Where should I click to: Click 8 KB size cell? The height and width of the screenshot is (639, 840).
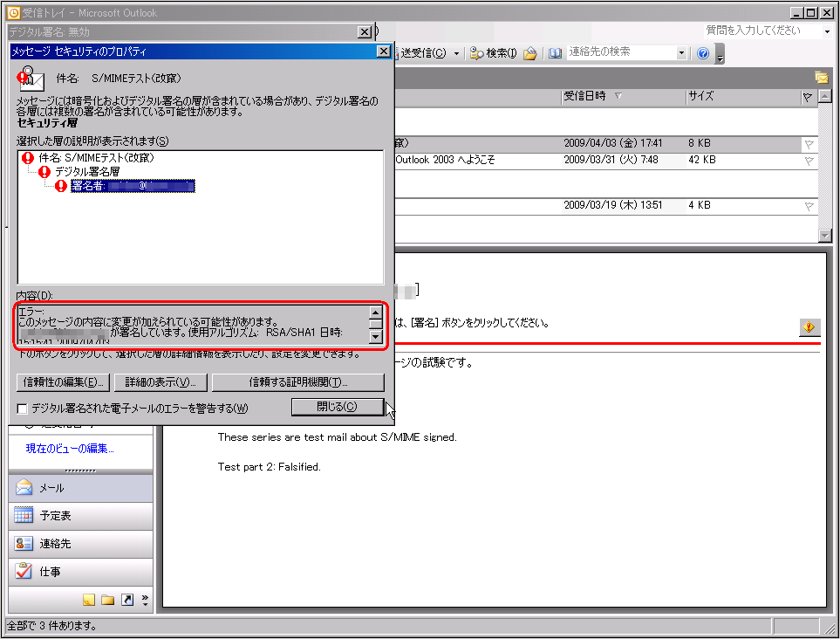pyautogui.click(x=700, y=143)
